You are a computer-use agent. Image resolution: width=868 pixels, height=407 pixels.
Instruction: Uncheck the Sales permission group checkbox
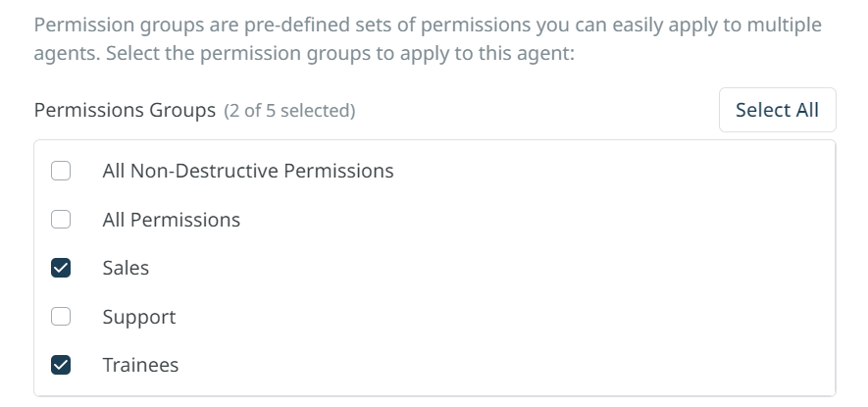pyautogui.click(x=61, y=268)
